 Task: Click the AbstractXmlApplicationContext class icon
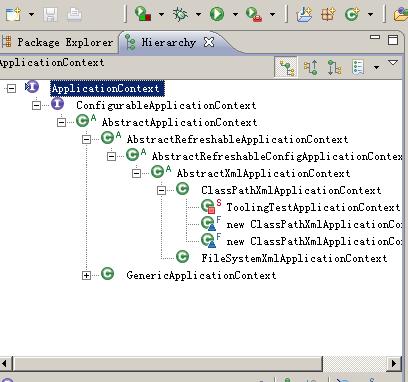[158, 172]
